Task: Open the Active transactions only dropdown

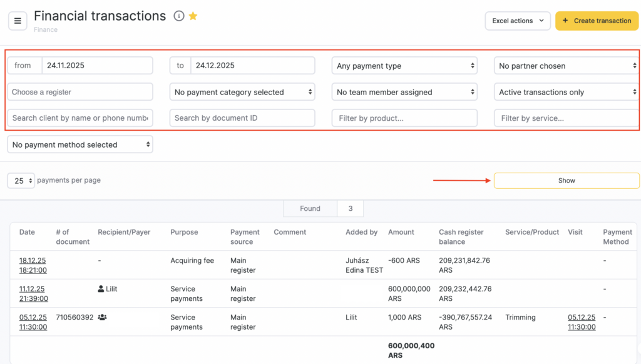Action: (x=566, y=92)
